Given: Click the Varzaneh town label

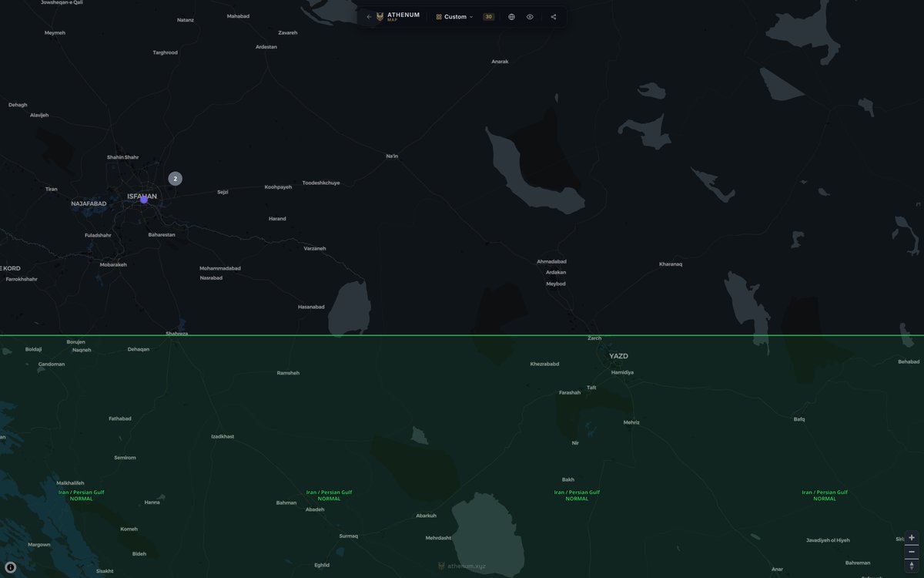Looking at the screenshot, I should coord(315,248).
